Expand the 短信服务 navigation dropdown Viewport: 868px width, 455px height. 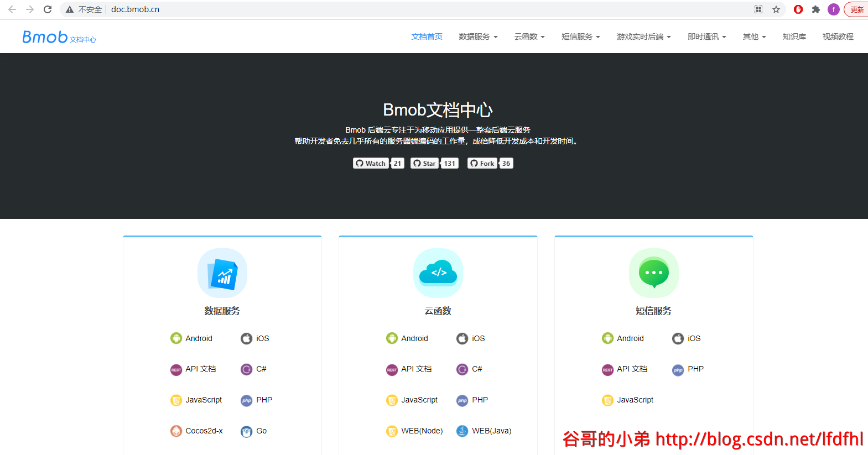point(580,36)
